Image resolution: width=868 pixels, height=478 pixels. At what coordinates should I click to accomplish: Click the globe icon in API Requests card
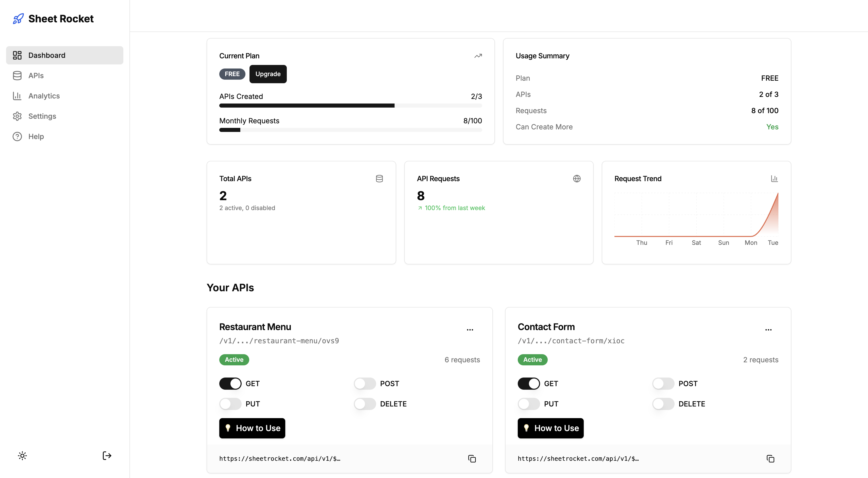(577, 179)
